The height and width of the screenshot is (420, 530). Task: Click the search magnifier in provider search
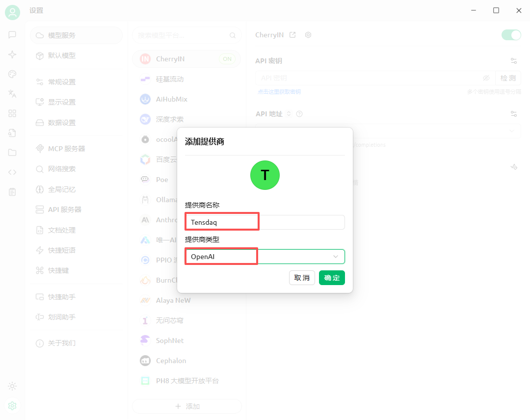(233, 35)
